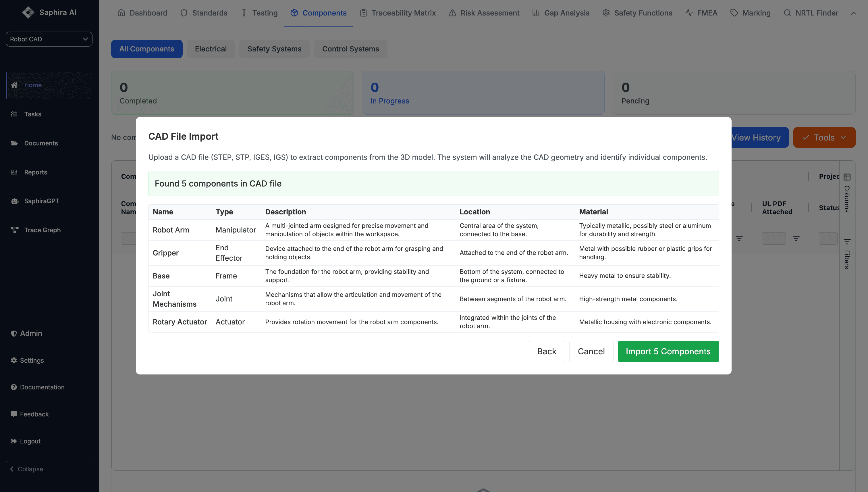Click the Settings gear icon

pyautogui.click(x=14, y=360)
